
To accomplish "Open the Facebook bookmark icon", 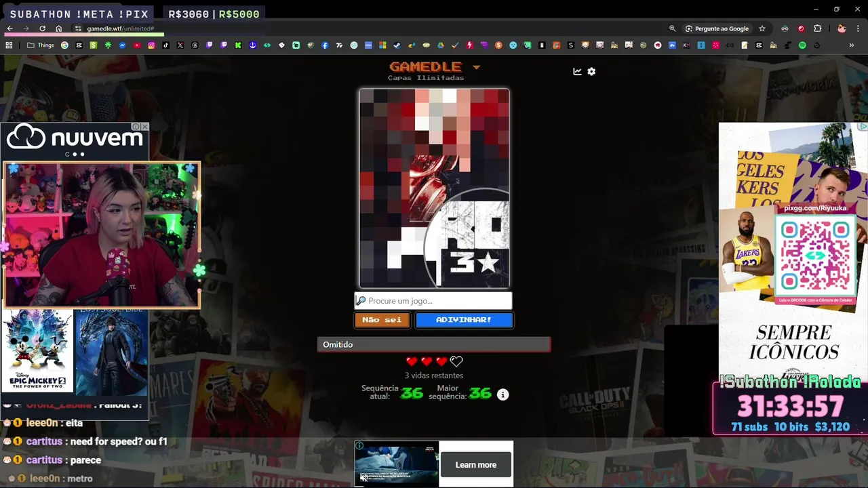I will (x=325, y=45).
